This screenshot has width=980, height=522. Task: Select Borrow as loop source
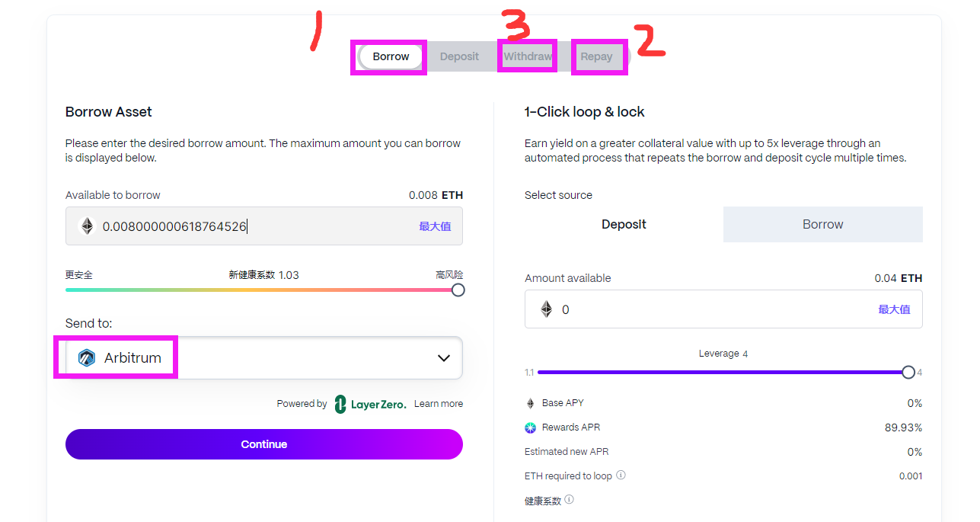823,224
